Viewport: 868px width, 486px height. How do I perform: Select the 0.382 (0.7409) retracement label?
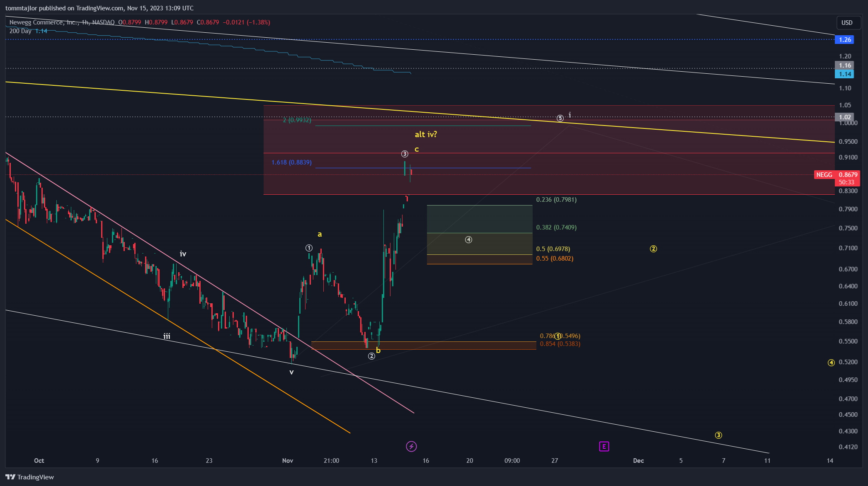pos(556,227)
